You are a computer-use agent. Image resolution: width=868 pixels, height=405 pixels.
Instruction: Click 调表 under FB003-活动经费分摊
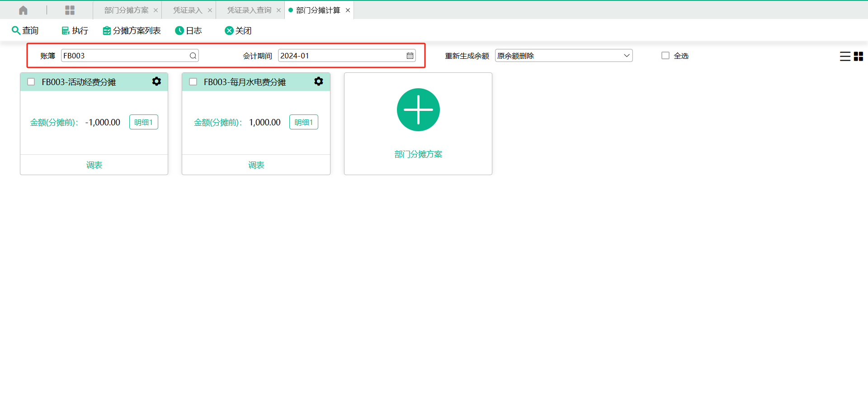[94, 165]
